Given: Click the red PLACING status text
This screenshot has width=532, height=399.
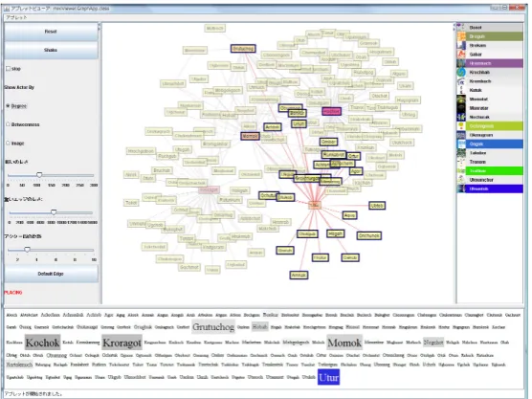Looking at the screenshot, I should 13,292.
